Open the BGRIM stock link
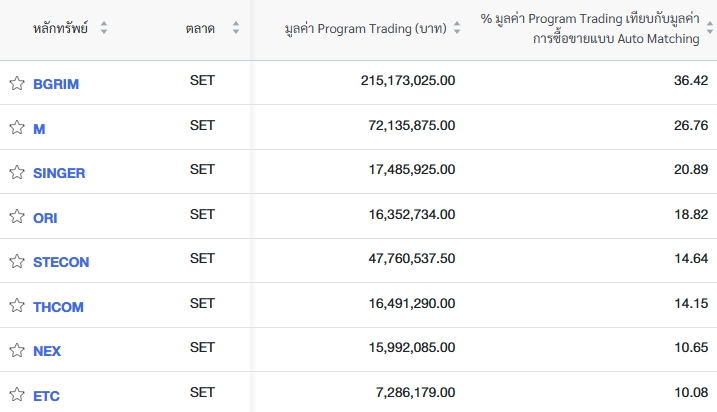717x412 pixels. click(56, 84)
